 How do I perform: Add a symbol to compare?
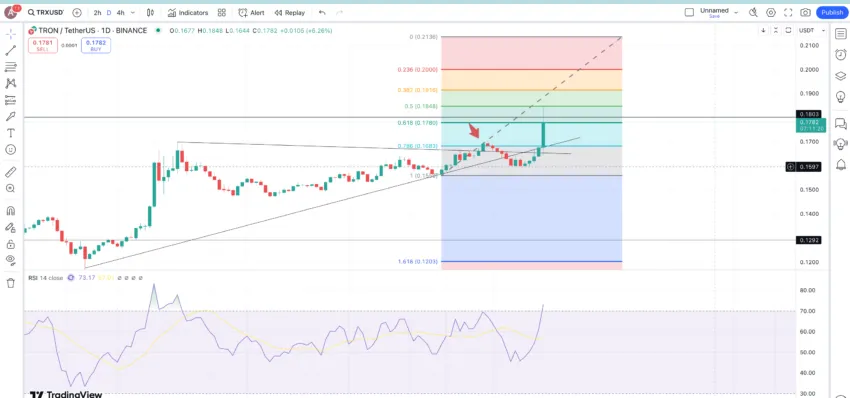pyautogui.click(x=77, y=12)
